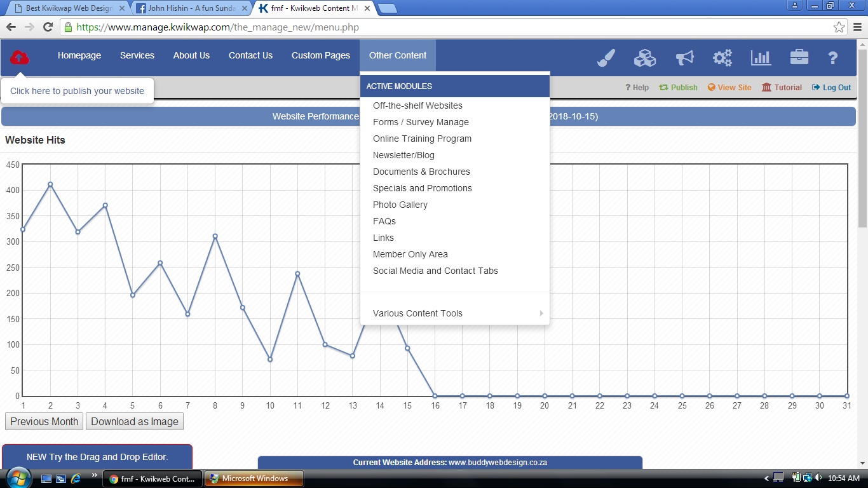This screenshot has height=488, width=868.
Task: Click the green Publish link
Action: click(678, 88)
